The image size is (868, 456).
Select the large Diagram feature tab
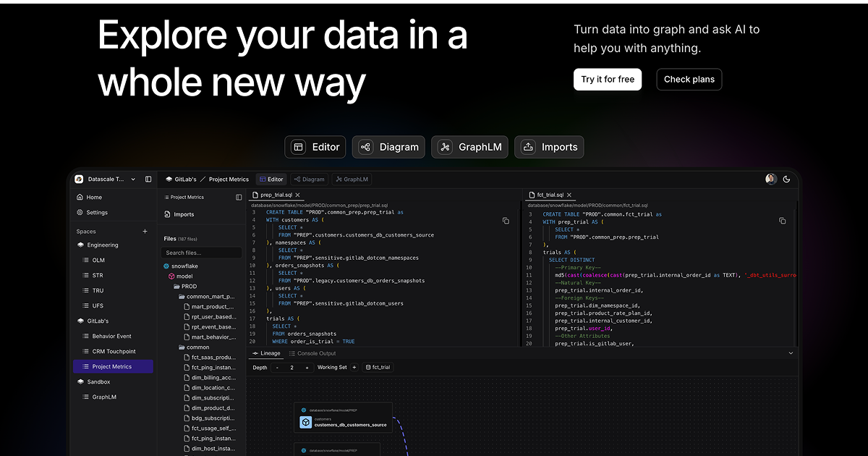point(389,147)
